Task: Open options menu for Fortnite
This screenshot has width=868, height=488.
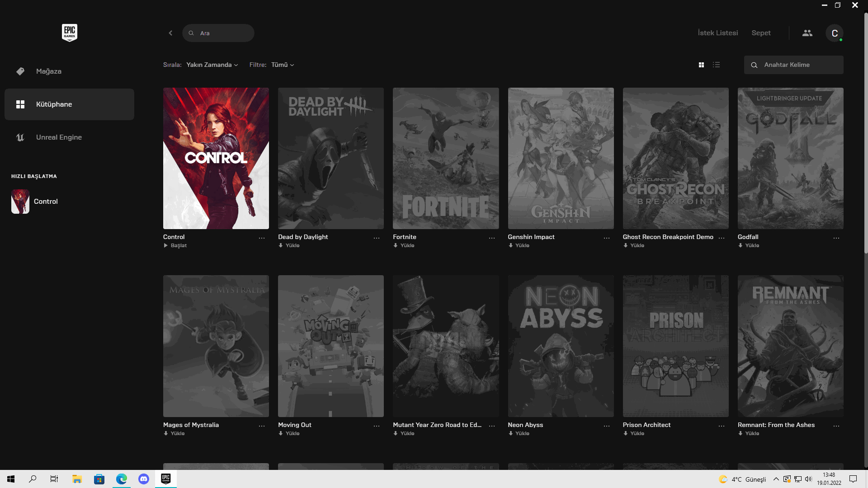Action: 492,238
